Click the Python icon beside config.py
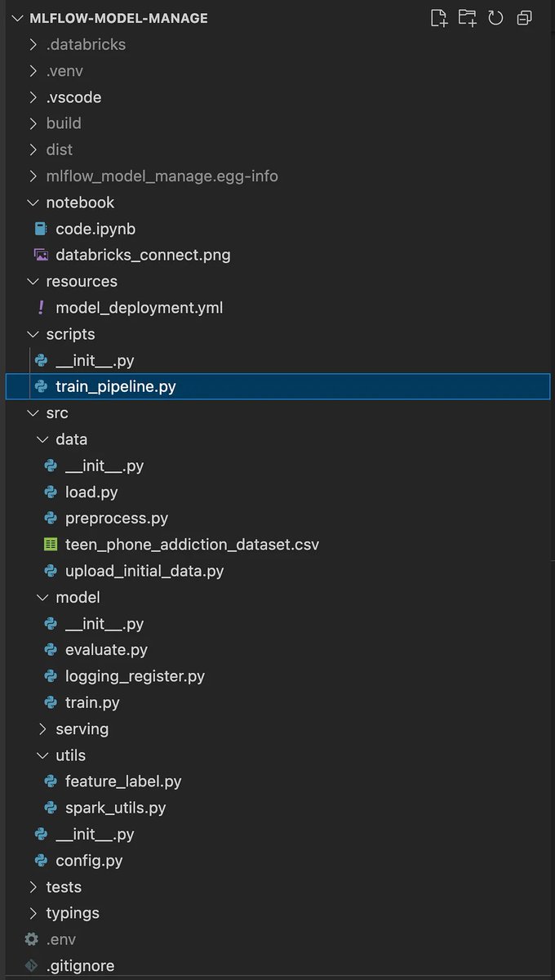The height and width of the screenshot is (980, 555). tap(41, 860)
